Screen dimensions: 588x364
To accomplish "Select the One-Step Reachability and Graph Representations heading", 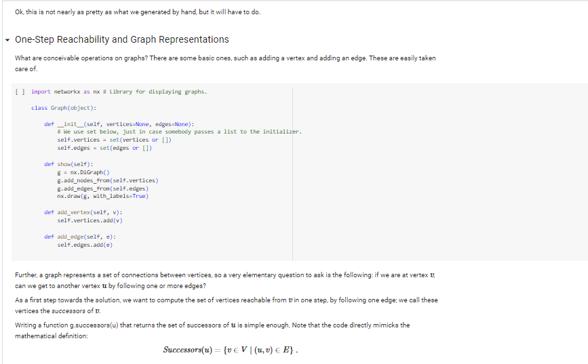I will click(x=122, y=39).
